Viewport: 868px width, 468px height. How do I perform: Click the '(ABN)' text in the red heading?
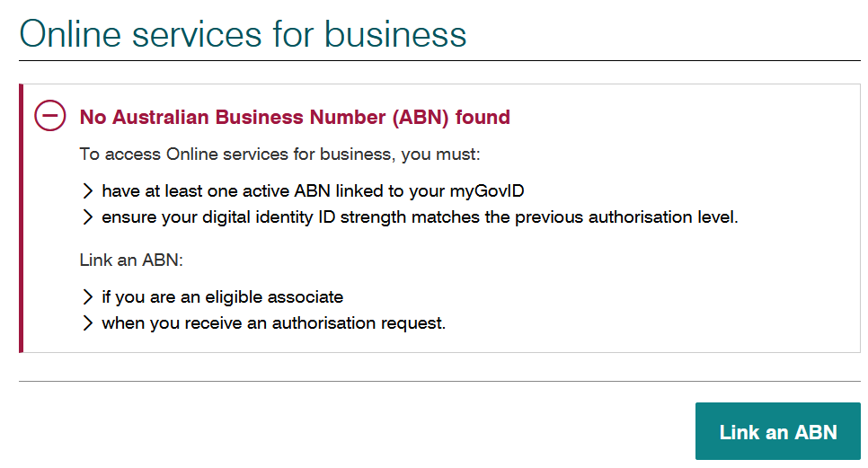[x=421, y=118]
